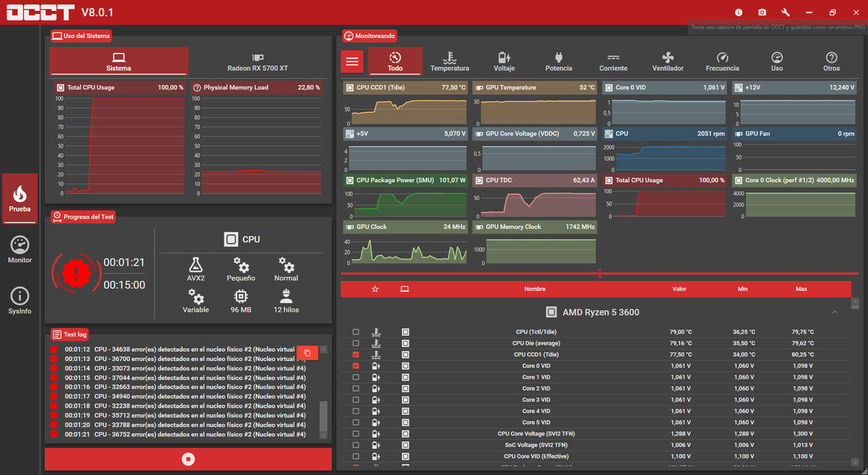The width and height of the screenshot is (868, 475).
Task: Click the AVX2 flask instruction set icon
Action: pyautogui.click(x=196, y=265)
